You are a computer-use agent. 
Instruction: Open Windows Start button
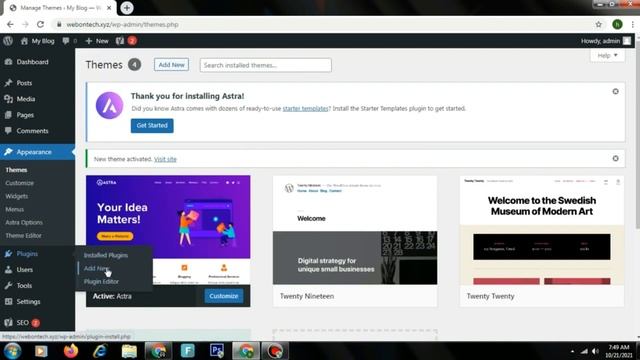(12, 351)
